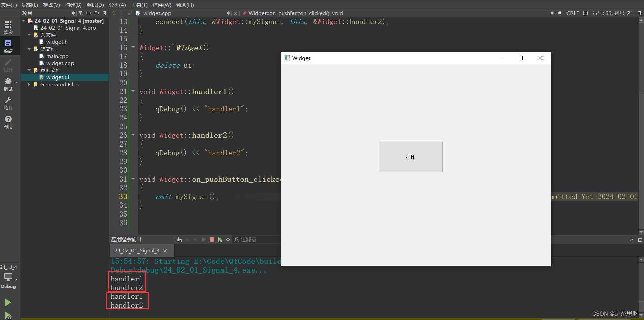Open the Edit (编辑) menu
Viewport: 644px width, 320px height.
pyautogui.click(x=30, y=5)
